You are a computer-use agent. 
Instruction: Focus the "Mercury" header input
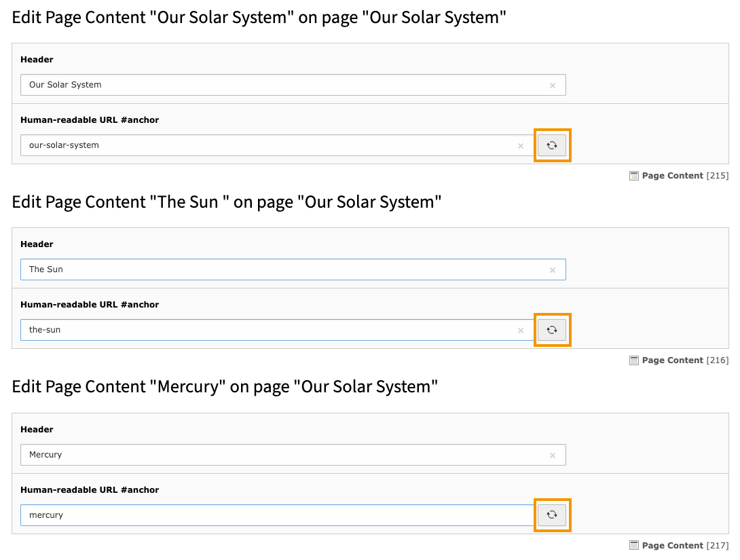293,455
